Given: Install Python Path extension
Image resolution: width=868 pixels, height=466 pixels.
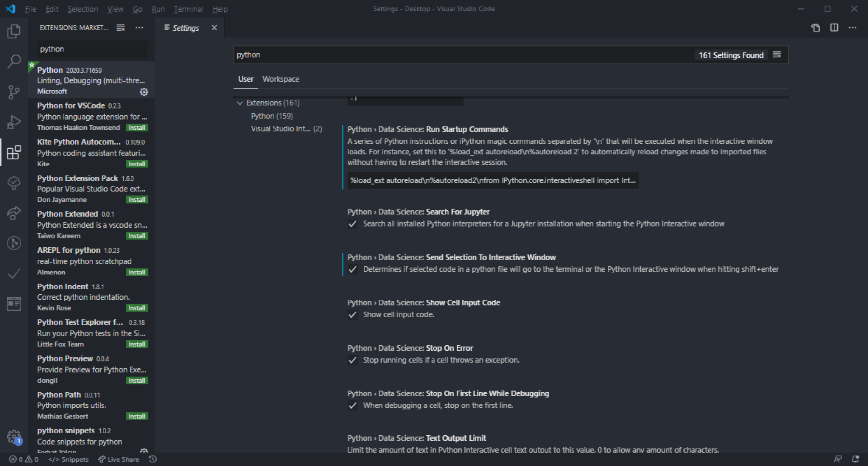Looking at the screenshot, I should [137, 417].
